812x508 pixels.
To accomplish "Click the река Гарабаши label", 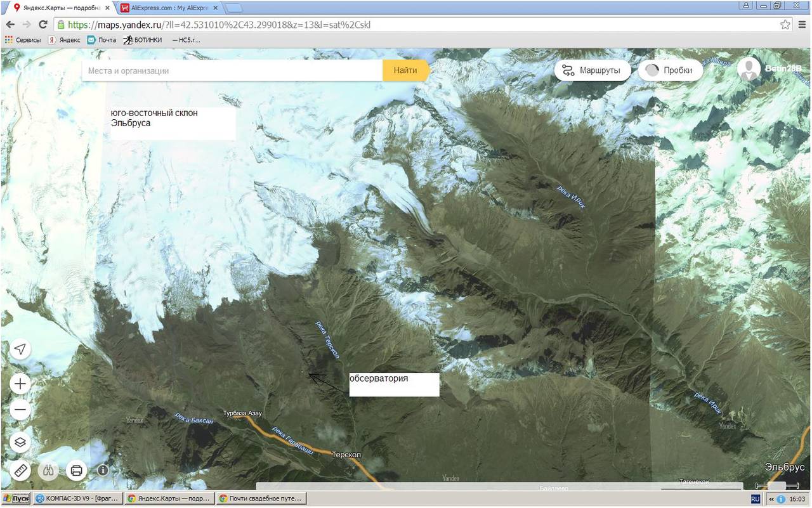I will click(292, 440).
